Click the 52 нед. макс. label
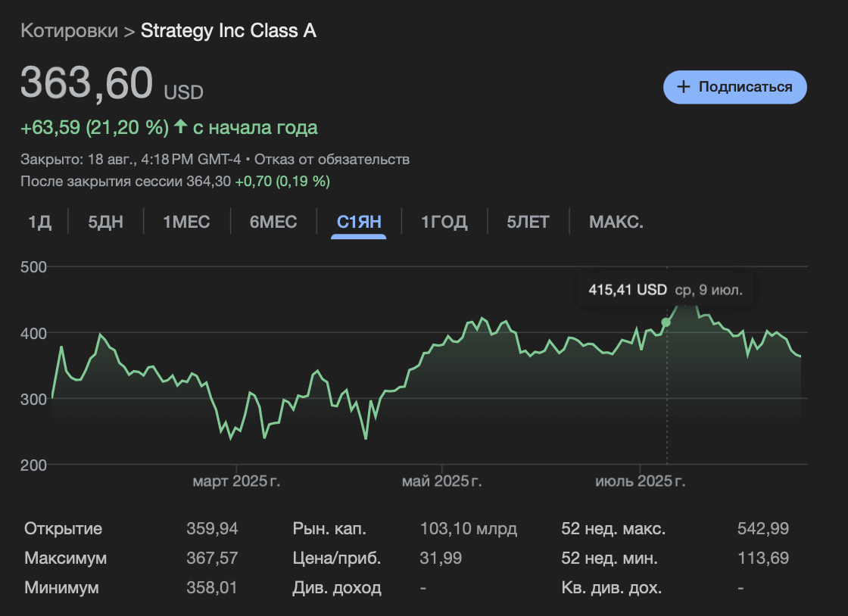The width and height of the screenshot is (848, 616). click(x=613, y=528)
